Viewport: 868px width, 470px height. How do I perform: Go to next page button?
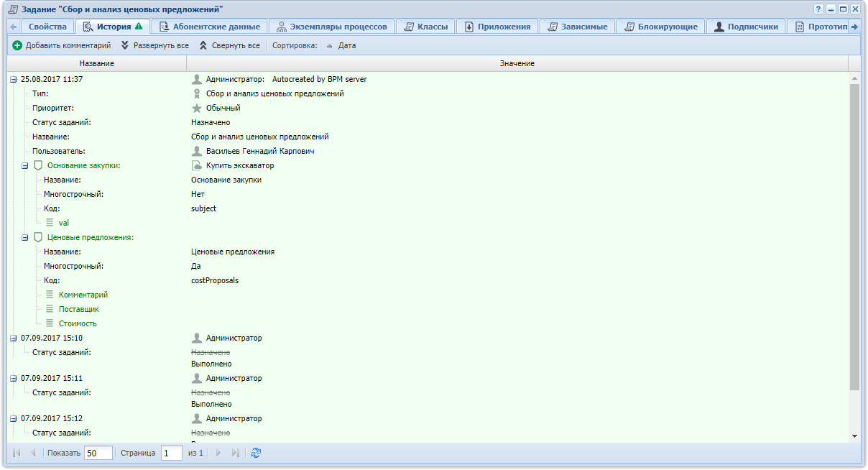[218, 453]
